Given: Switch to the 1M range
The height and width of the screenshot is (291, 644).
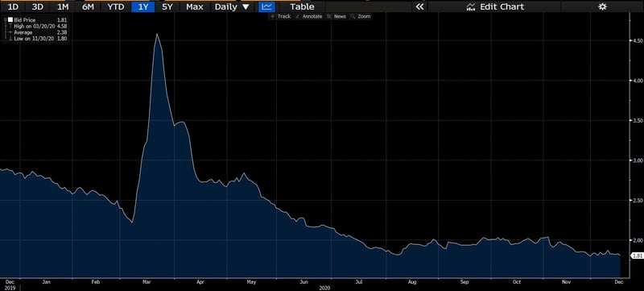Looking at the screenshot, I should (x=63, y=6).
